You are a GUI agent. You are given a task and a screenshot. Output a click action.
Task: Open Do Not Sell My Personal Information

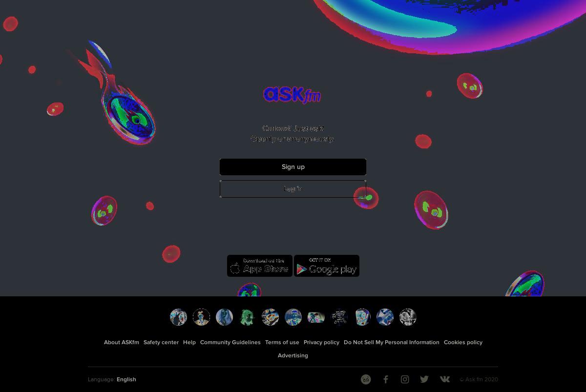pos(392,342)
